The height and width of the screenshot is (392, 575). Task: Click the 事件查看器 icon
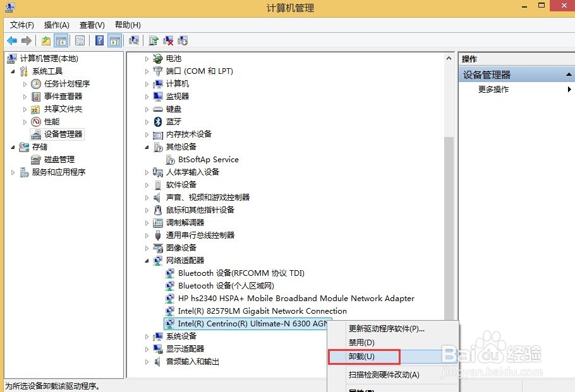click(x=36, y=97)
